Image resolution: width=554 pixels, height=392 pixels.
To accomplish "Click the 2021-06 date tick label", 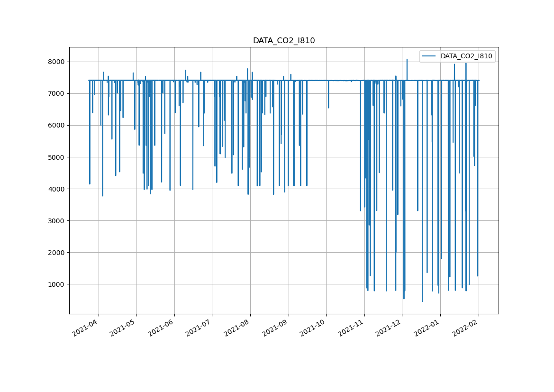I will click(x=162, y=328).
